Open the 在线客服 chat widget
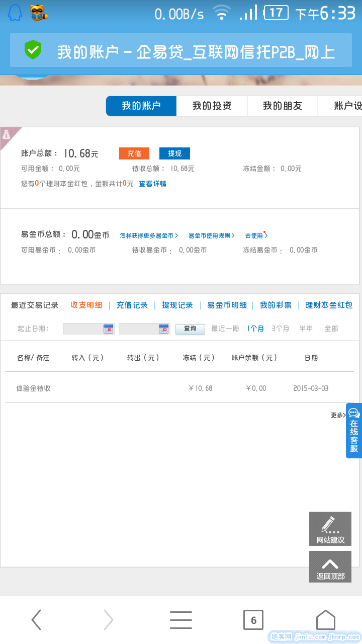This screenshot has width=362, height=644. tap(354, 430)
